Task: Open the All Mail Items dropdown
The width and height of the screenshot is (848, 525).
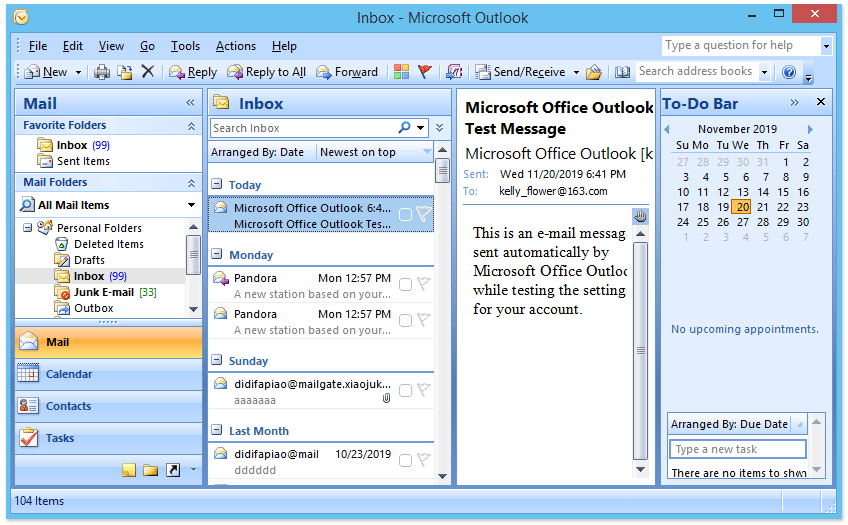Action: click(x=191, y=205)
